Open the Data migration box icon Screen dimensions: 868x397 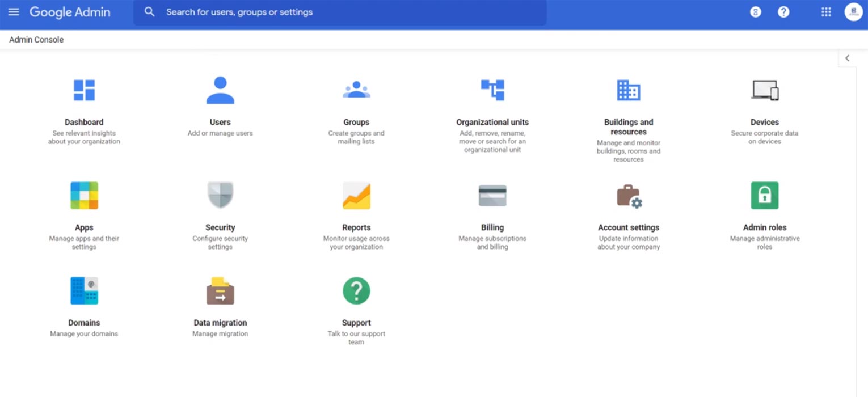pyautogui.click(x=220, y=291)
